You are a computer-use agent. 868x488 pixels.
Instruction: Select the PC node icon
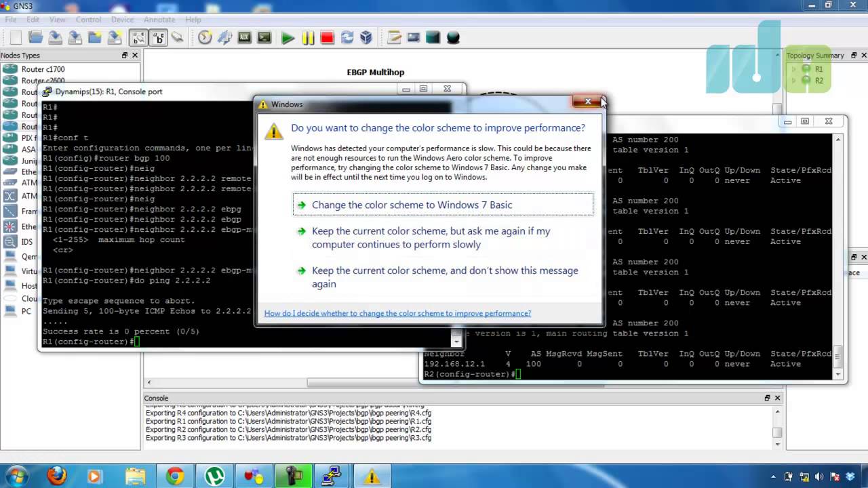(10, 311)
